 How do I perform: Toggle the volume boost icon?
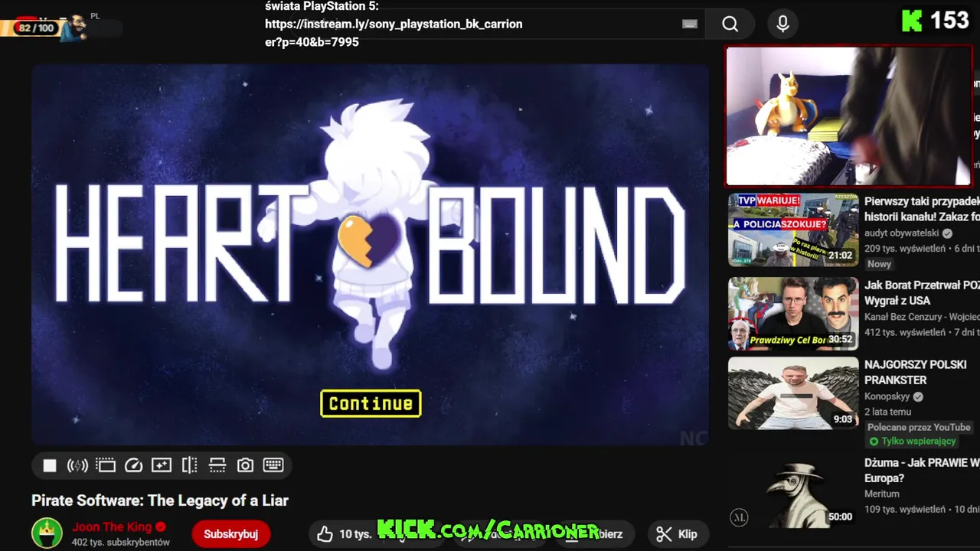[x=77, y=465]
